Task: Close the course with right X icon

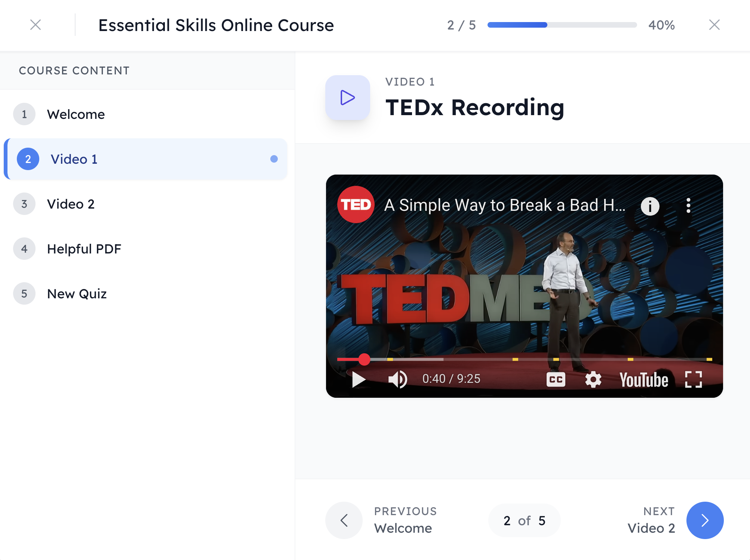Action: tap(714, 25)
